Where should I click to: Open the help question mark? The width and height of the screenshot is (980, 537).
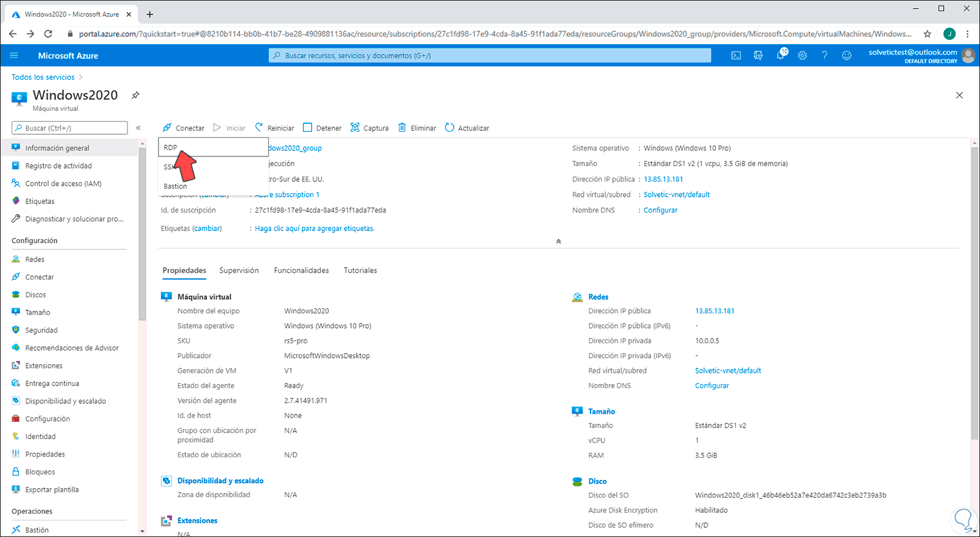[824, 55]
